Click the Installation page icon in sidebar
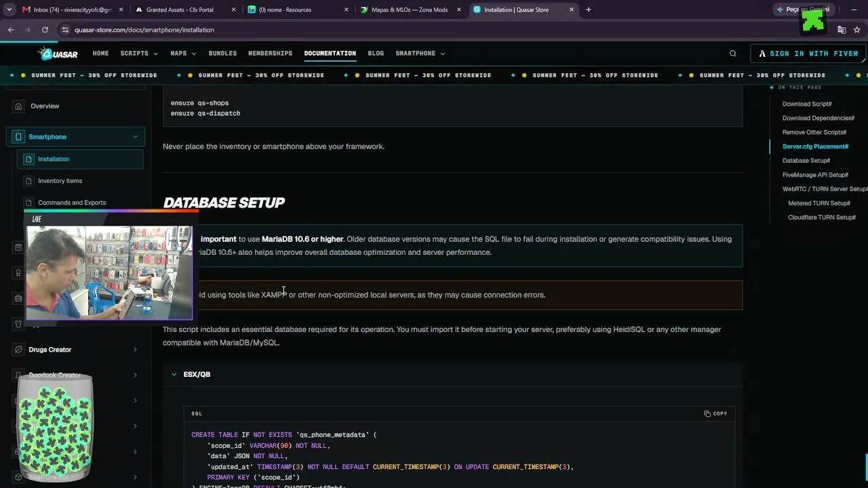This screenshot has width=868, height=488. pos(28,159)
